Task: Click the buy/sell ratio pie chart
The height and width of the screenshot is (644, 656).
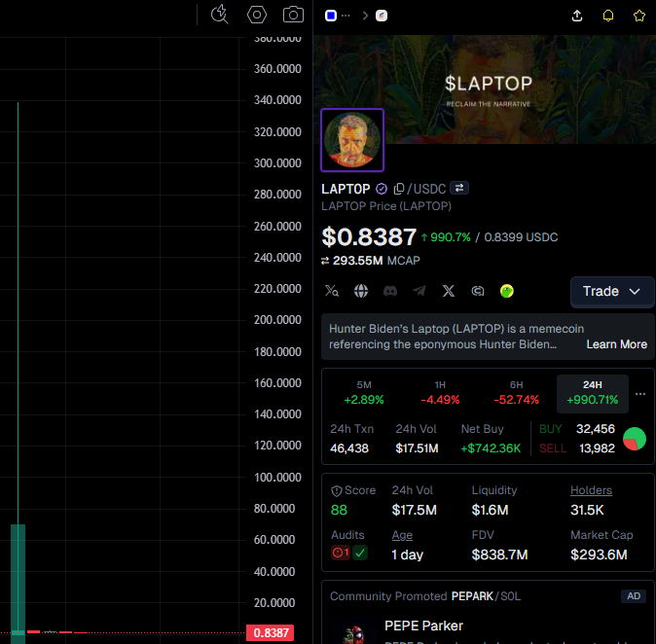Action: (635, 439)
